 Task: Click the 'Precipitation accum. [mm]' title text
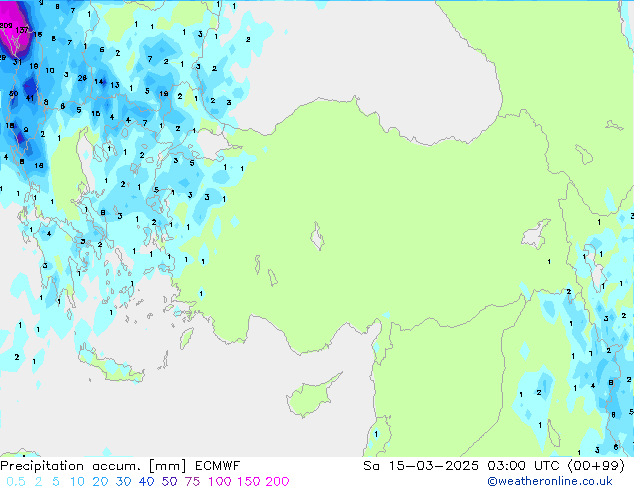coord(93,466)
